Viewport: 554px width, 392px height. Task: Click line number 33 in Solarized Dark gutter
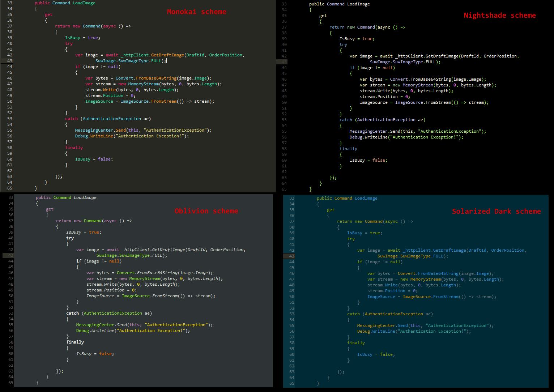pyautogui.click(x=291, y=198)
